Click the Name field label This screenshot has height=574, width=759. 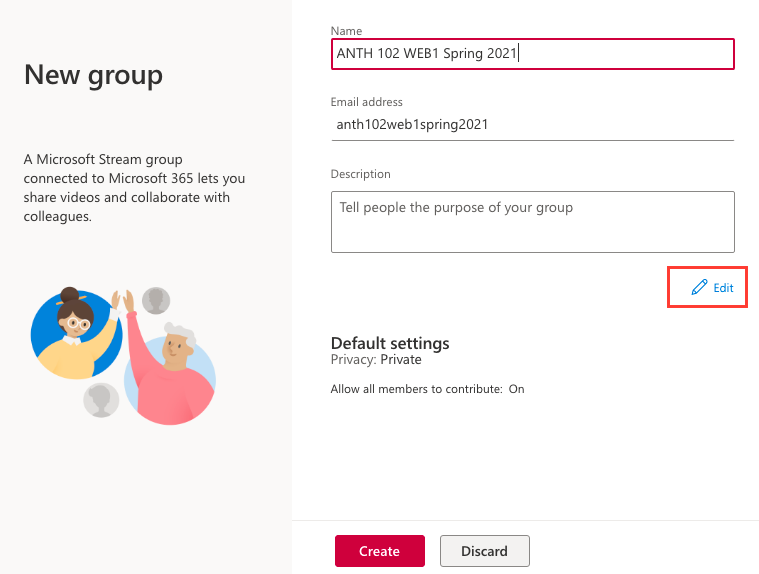[346, 31]
